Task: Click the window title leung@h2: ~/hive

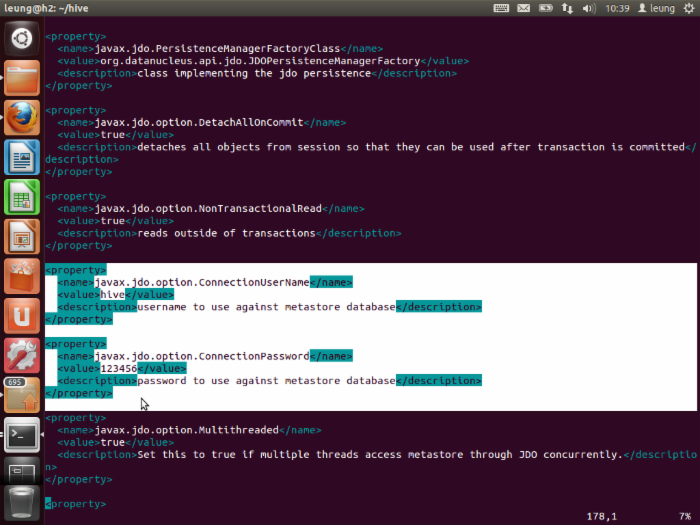Action: [x=46, y=8]
